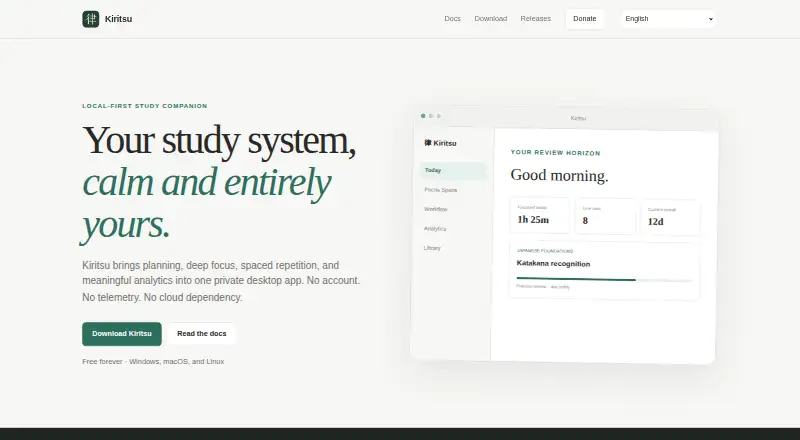Click the Donate button

585,19
